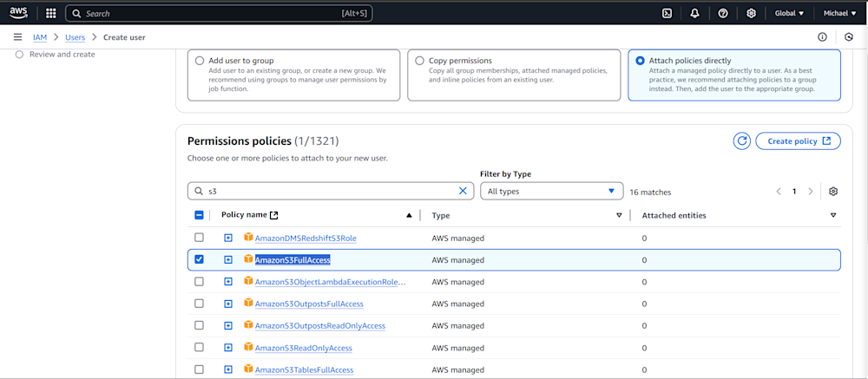Select the Attach policies directly option
The width and height of the screenshot is (868, 379).
pyautogui.click(x=641, y=61)
